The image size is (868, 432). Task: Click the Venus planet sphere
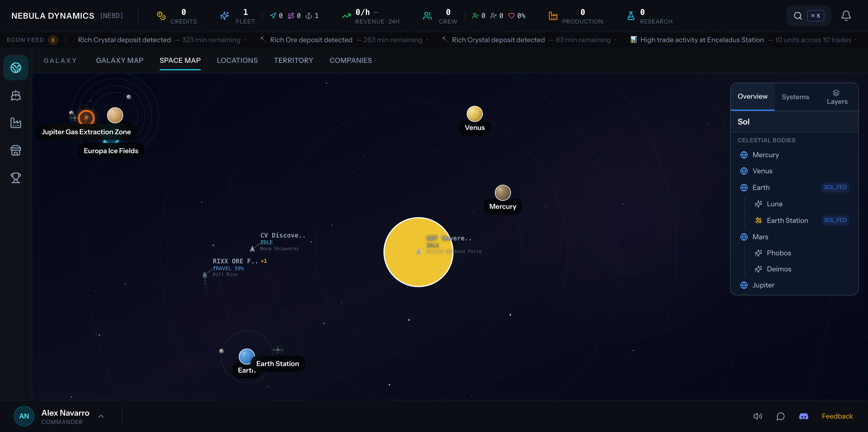pyautogui.click(x=474, y=114)
